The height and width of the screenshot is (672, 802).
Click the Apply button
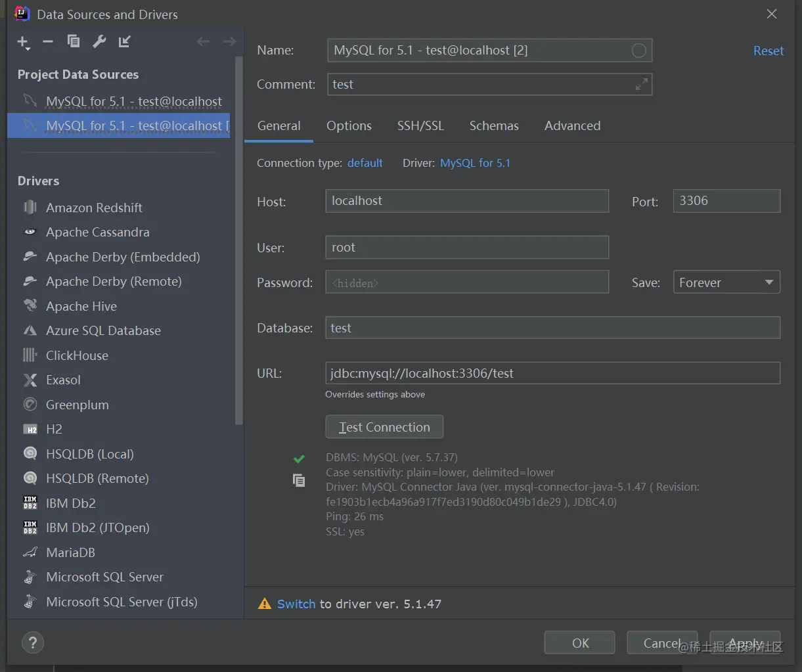coord(746,643)
